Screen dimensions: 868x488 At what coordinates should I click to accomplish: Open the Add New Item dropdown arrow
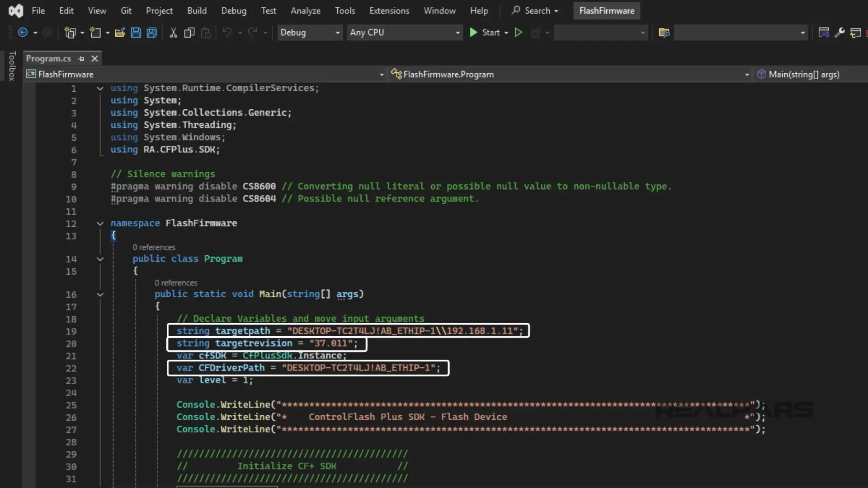click(107, 33)
